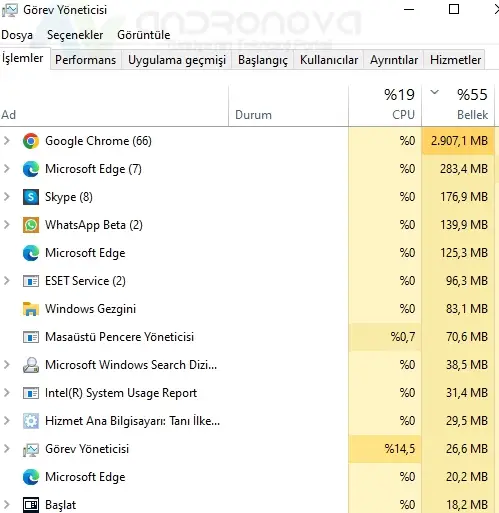Open the Seçenekler menu

75,35
